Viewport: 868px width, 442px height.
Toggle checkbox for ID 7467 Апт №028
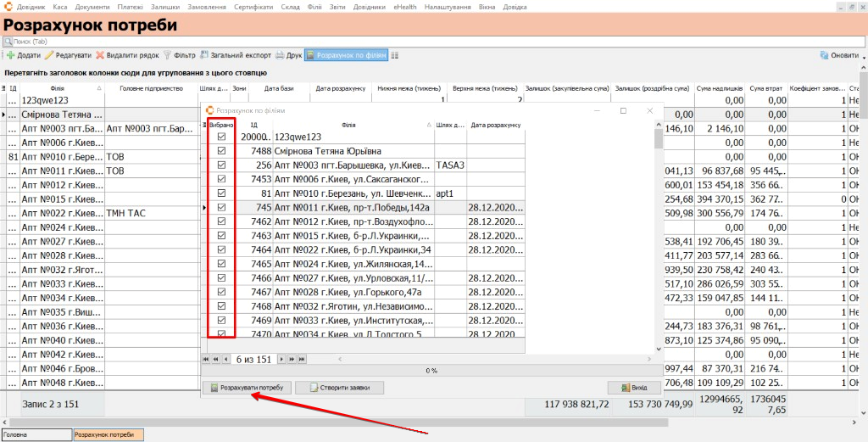click(222, 292)
